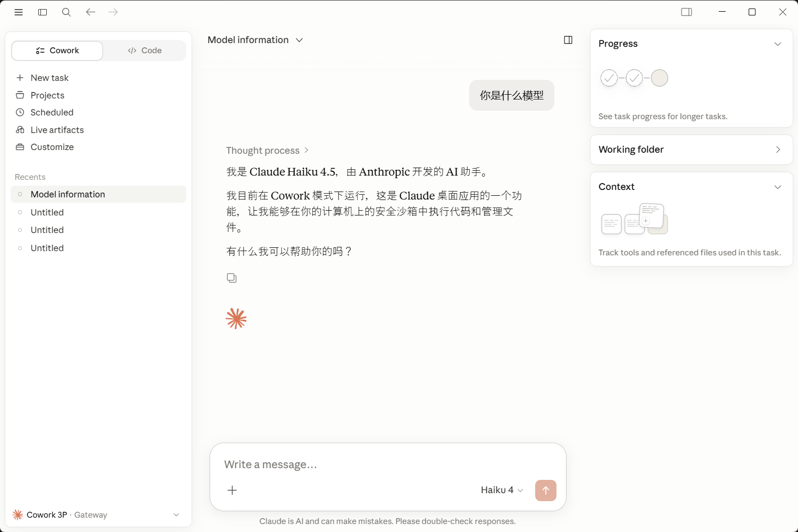Copy the response with the copy icon
Screen dimensions: 798x532
click(x=231, y=278)
